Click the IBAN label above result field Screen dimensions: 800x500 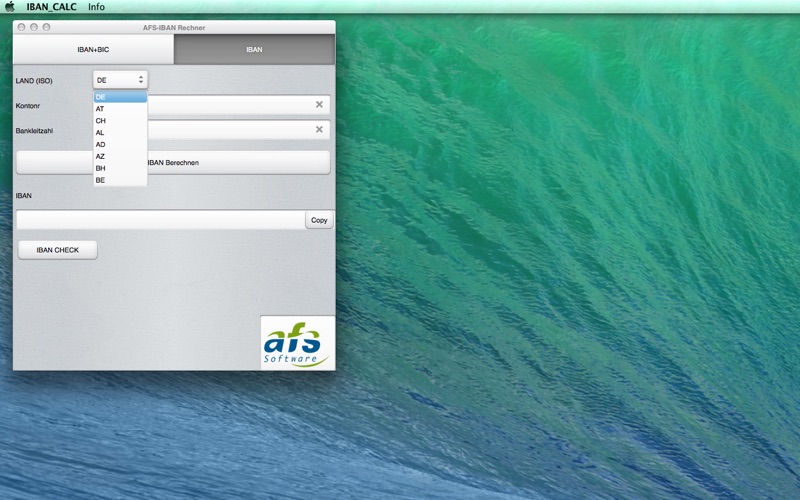[x=23, y=195]
